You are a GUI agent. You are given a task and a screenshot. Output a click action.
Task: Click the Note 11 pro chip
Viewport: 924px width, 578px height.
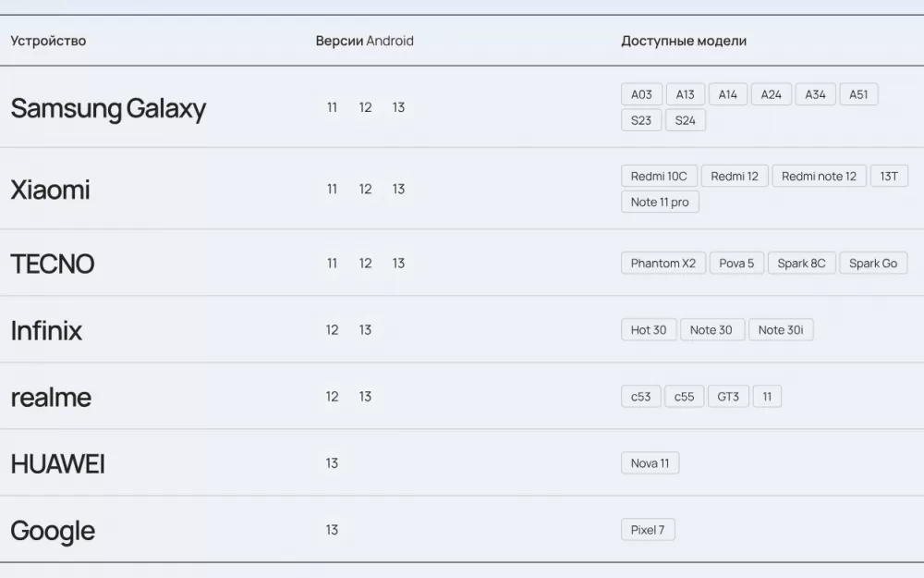click(660, 203)
